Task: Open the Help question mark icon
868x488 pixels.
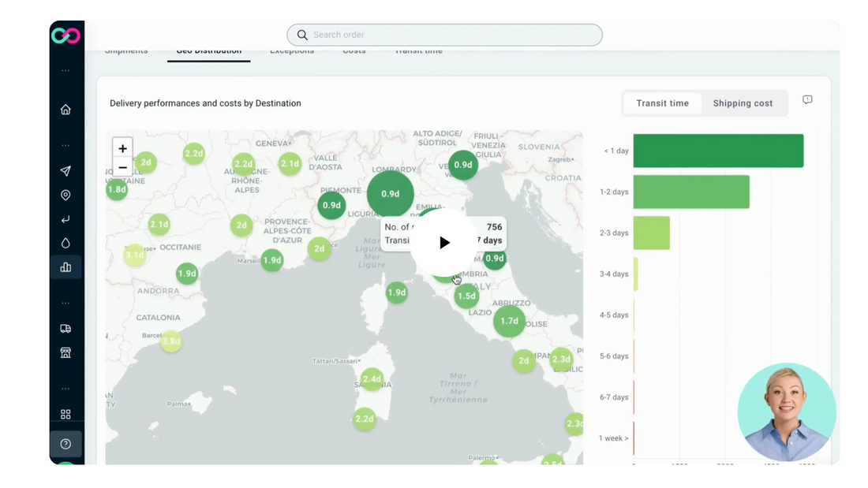Action: point(66,444)
